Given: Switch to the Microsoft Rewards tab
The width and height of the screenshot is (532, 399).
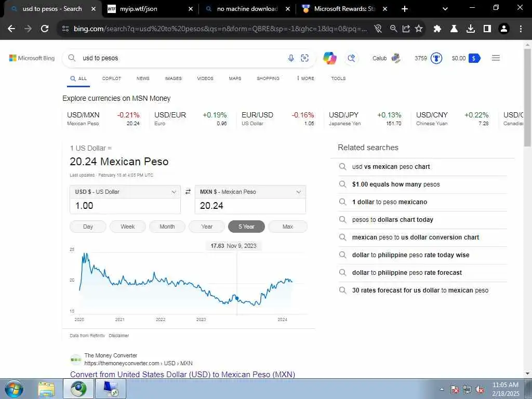Looking at the screenshot, I should tap(344, 9).
